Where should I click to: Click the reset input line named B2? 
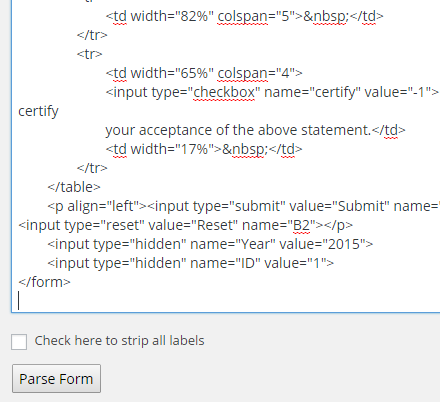[x=185, y=225]
